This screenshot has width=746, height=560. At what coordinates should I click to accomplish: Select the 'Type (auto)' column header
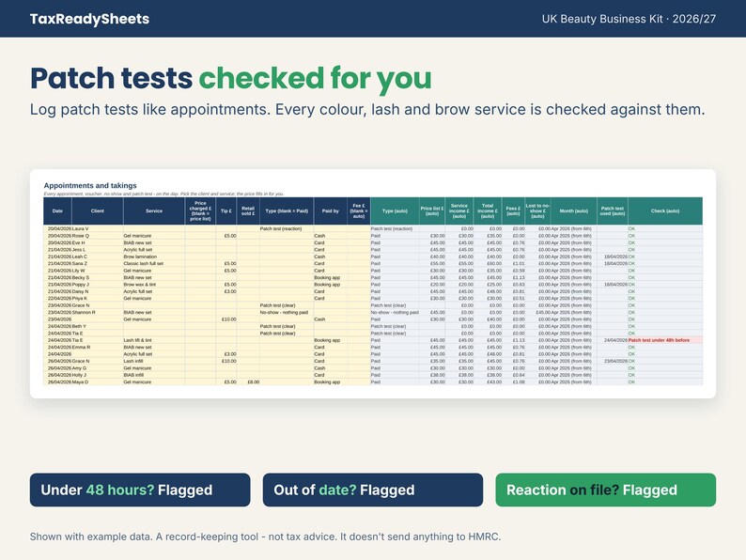click(x=395, y=210)
